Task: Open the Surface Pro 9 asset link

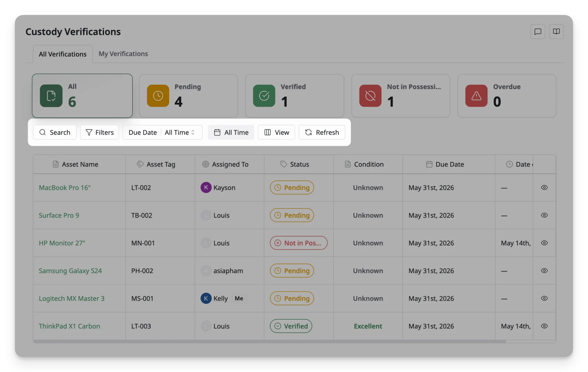Action: click(x=59, y=215)
